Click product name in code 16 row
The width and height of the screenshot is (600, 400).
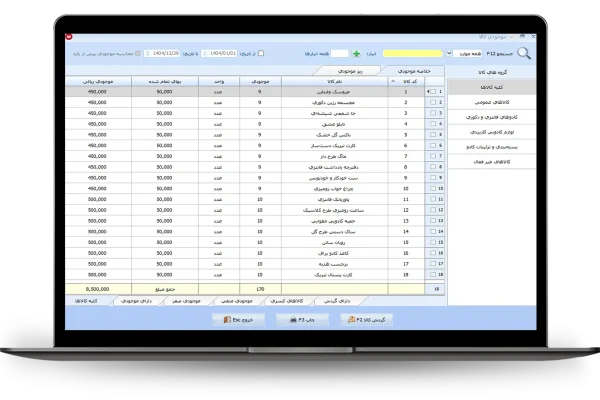point(333,253)
